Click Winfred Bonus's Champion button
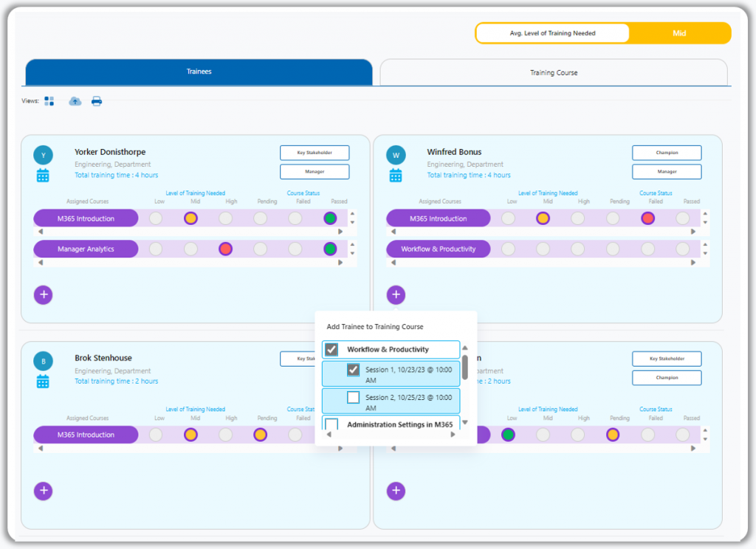The width and height of the screenshot is (756, 549). pyautogui.click(x=666, y=153)
